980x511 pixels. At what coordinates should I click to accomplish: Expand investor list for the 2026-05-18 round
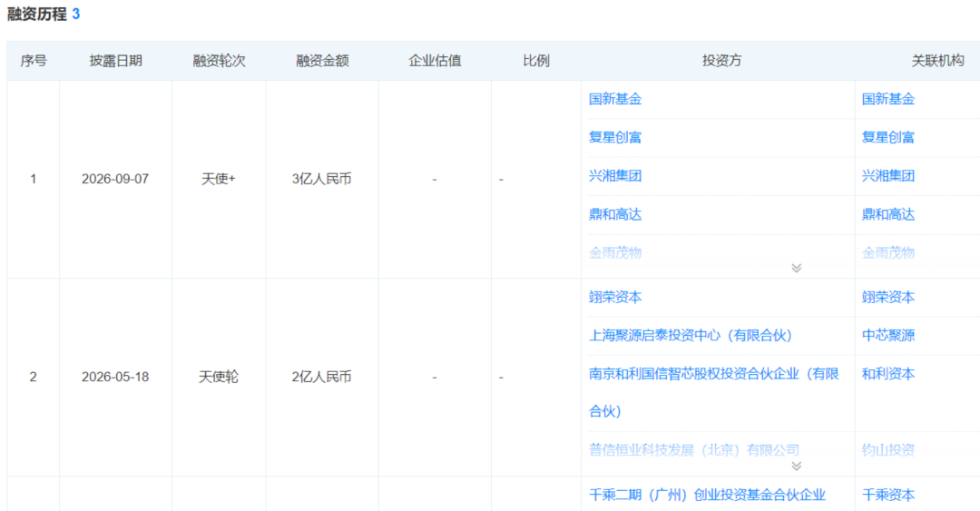(x=797, y=466)
